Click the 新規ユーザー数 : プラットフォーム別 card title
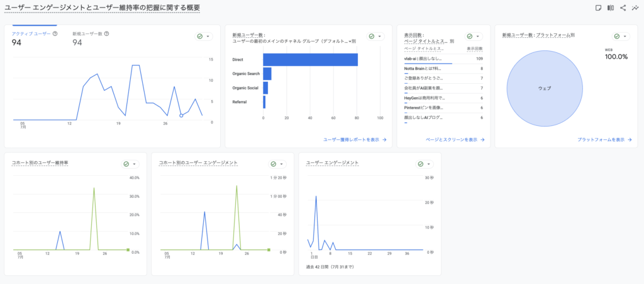Screen dimensions: 644x284 click(x=538, y=35)
